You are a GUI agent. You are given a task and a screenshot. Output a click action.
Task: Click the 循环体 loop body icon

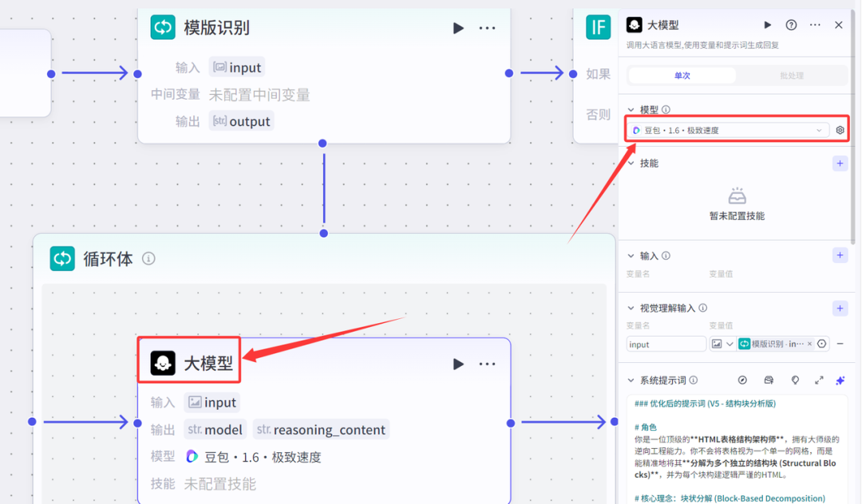(62, 258)
